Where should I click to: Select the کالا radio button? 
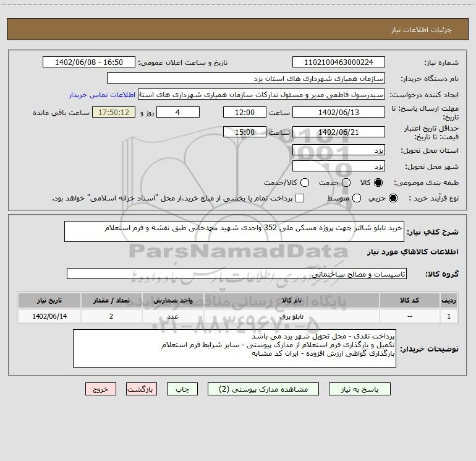point(378,183)
